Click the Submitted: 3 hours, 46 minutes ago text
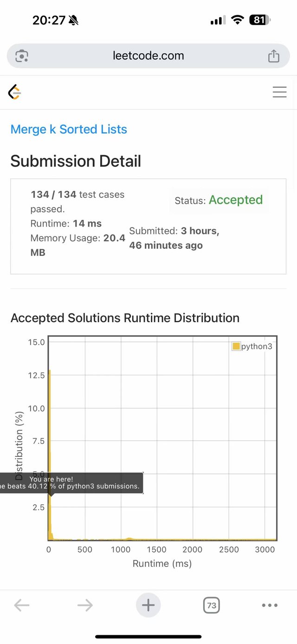The image size is (297, 644). (x=174, y=238)
